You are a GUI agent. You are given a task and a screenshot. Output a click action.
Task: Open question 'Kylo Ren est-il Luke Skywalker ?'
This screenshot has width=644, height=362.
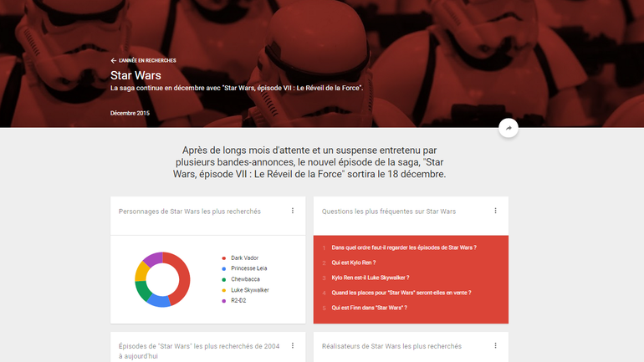pyautogui.click(x=371, y=278)
